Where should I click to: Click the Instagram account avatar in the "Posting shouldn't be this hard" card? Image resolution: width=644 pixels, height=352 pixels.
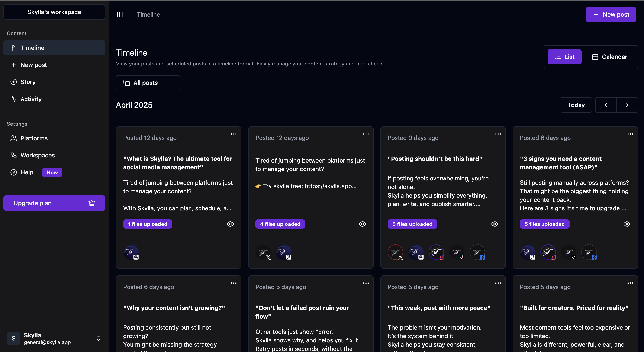(436, 252)
